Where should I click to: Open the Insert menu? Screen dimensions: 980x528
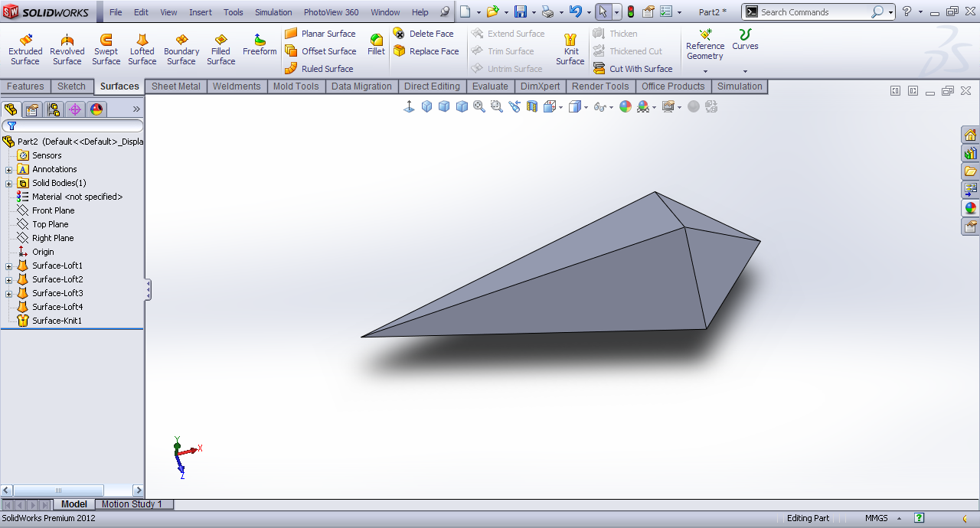201,12
